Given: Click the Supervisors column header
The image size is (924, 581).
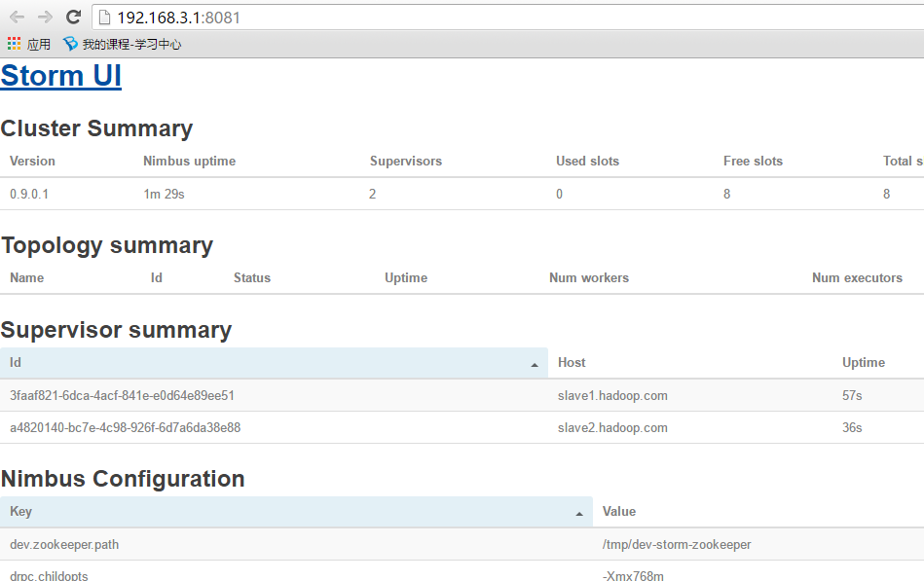Looking at the screenshot, I should point(405,161).
